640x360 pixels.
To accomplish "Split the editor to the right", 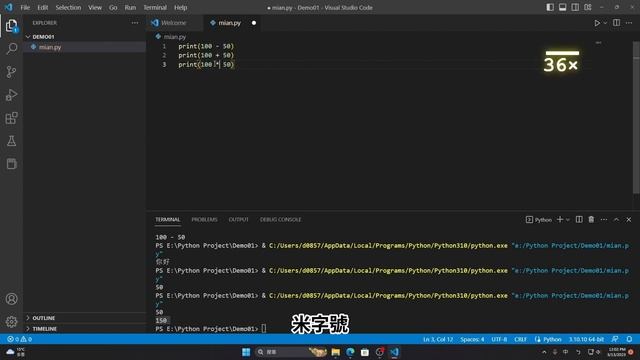I will coord(616,23).
